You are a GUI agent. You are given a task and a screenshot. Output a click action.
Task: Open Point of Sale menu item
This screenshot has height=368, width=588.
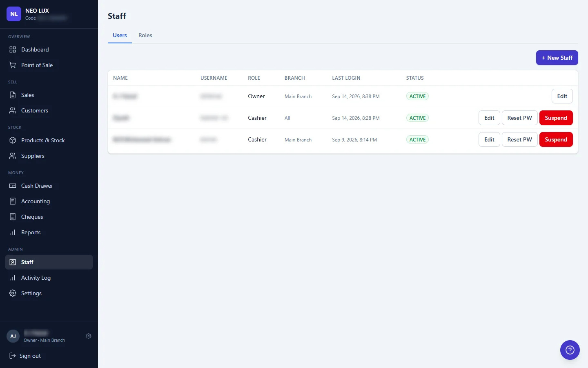[49, 65]
